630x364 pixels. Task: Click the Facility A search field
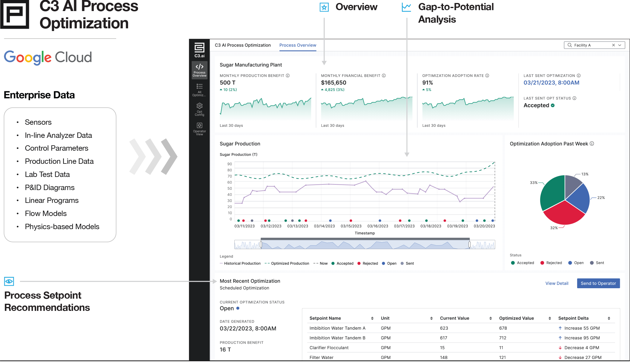point(594,45)
